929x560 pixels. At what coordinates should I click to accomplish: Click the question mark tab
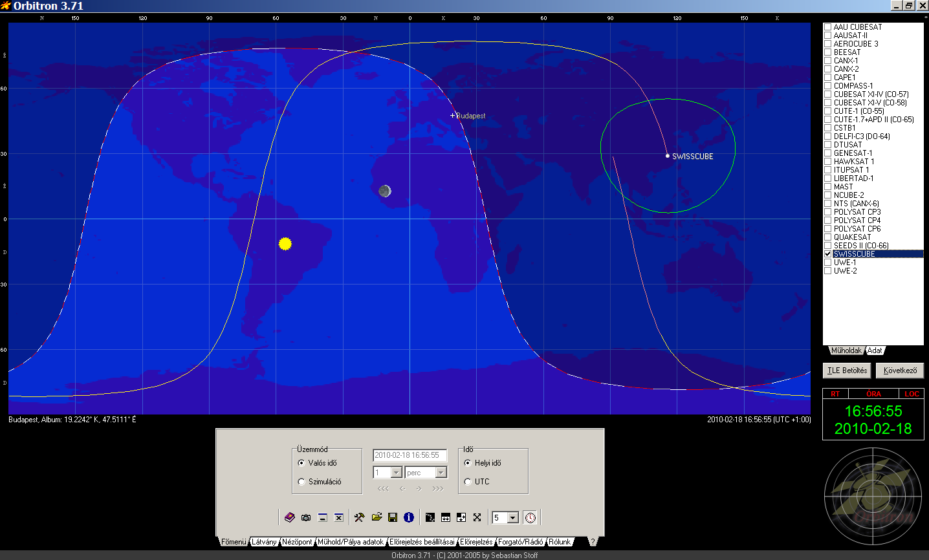592,542
